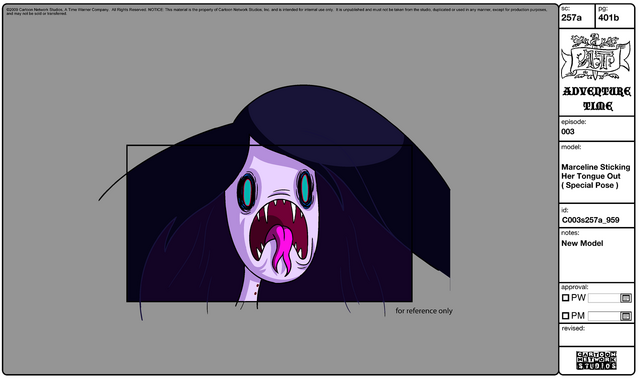The height and width of the screenshot is (380, 640).
Task: Check the PM approval checkbox
Action: (x=565, y=316)
